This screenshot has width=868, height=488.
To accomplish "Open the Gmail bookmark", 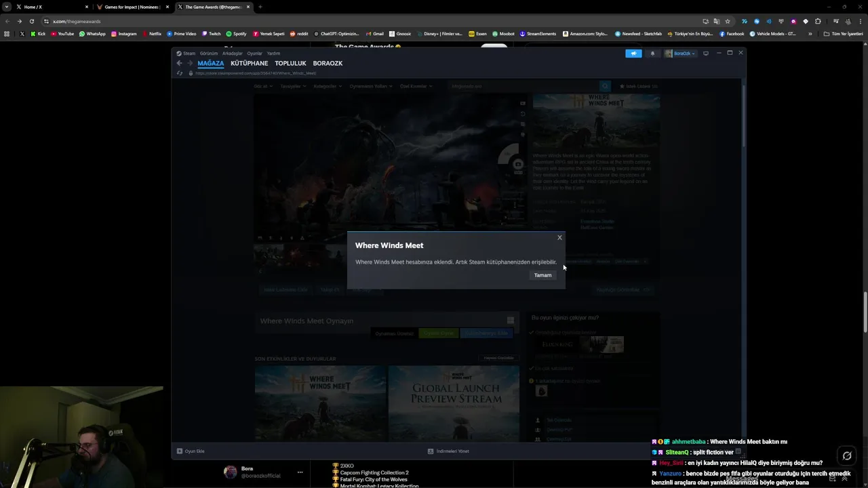I will click(374, 33).
